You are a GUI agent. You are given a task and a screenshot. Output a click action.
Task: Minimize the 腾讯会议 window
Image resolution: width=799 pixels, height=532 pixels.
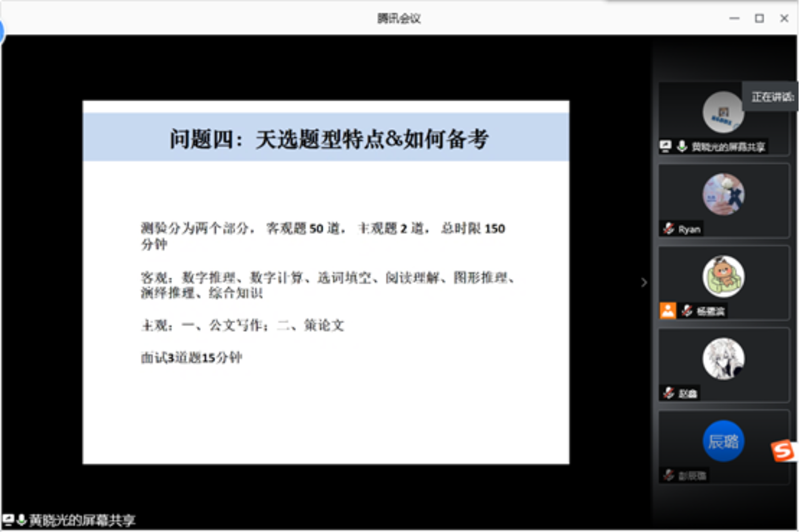coord(734,18)
